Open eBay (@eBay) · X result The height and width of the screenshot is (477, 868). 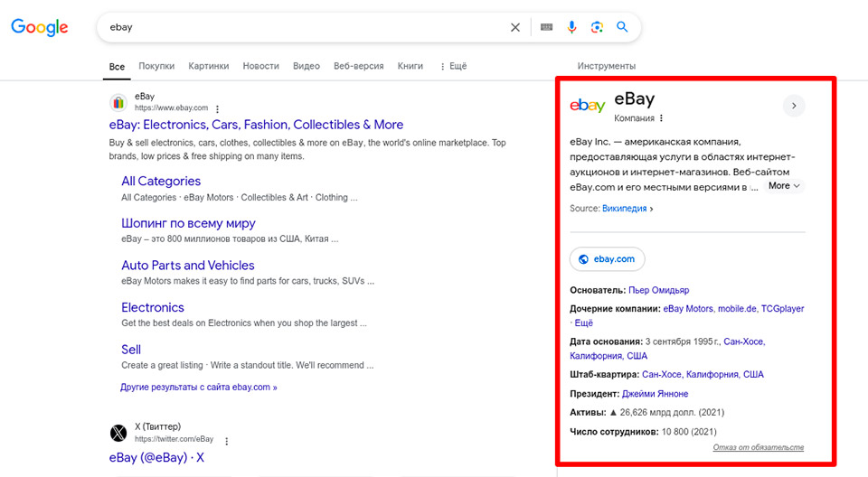click(156, 458)
